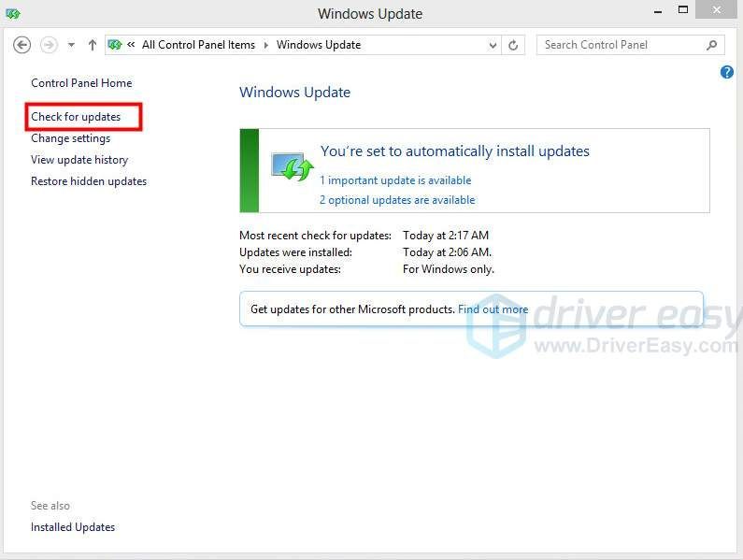Focus the Search Control Panel field
Image resolution: width=743 pixels, height=560 pixels.
point(630,45)
